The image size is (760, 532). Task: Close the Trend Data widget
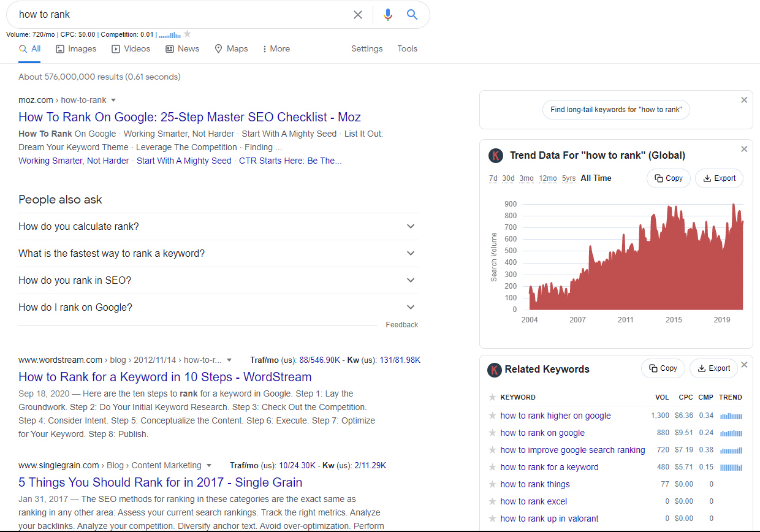tap(744, 149)
